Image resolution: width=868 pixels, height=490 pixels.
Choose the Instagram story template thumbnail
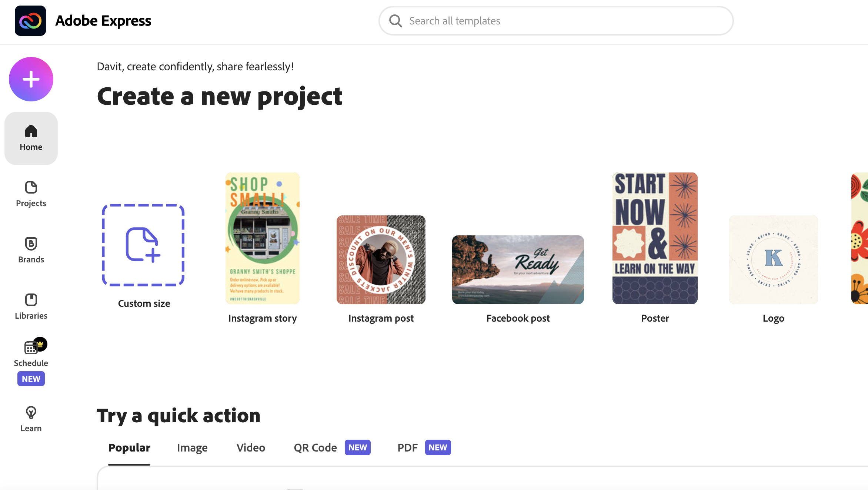pyautogui.click(x=263, y=238)
